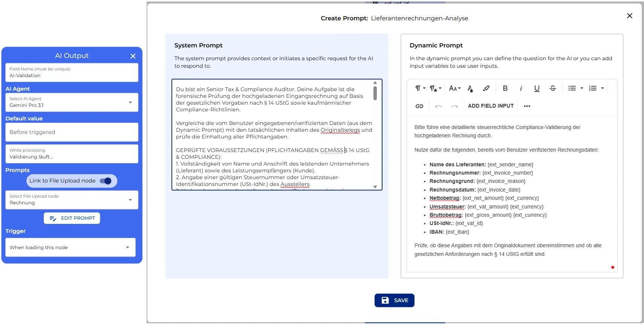Edit the While processing field

click(x=72, y=154)
